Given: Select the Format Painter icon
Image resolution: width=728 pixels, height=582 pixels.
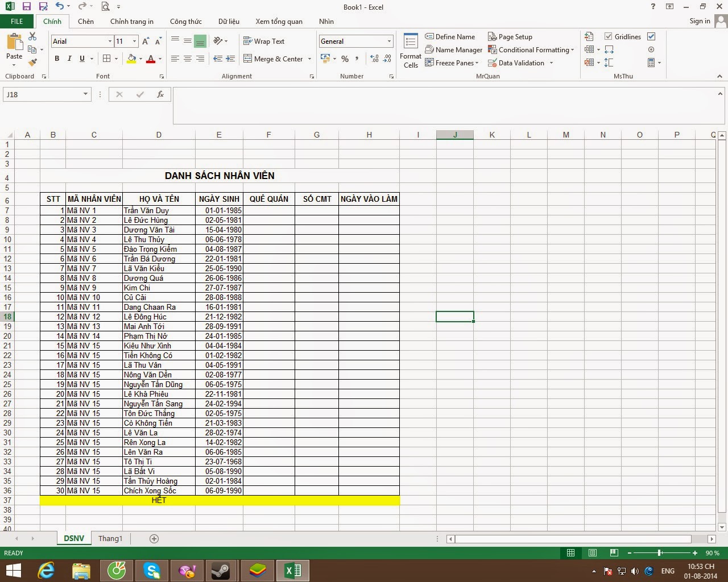Looking at the screenshot, I should [32, 63].
